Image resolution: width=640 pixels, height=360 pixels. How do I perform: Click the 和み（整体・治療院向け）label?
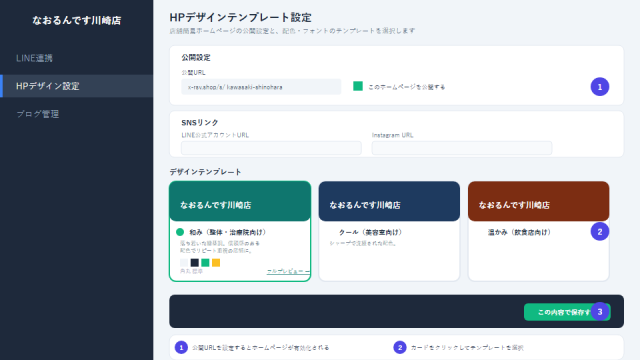(x=228, y=232)
